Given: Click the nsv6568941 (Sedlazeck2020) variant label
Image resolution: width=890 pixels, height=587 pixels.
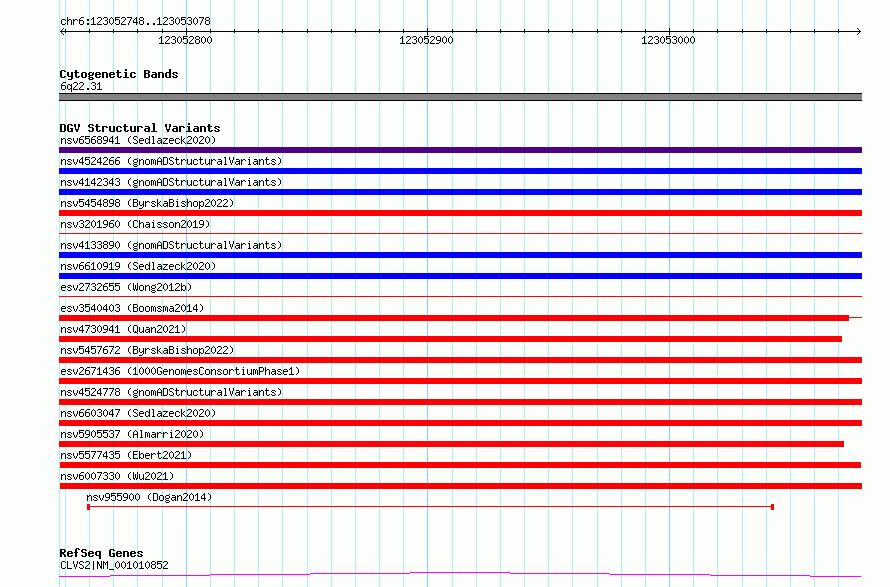Looking at the screenshot, I should click(138, 140).
